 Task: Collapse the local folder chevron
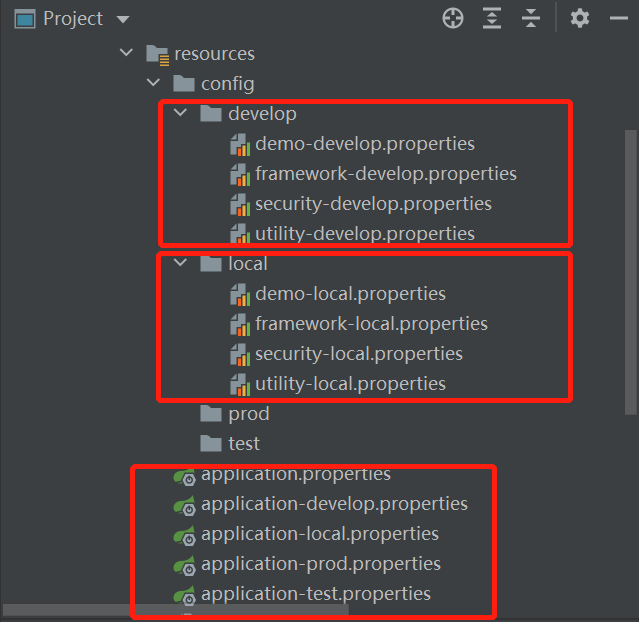[181, 262]
